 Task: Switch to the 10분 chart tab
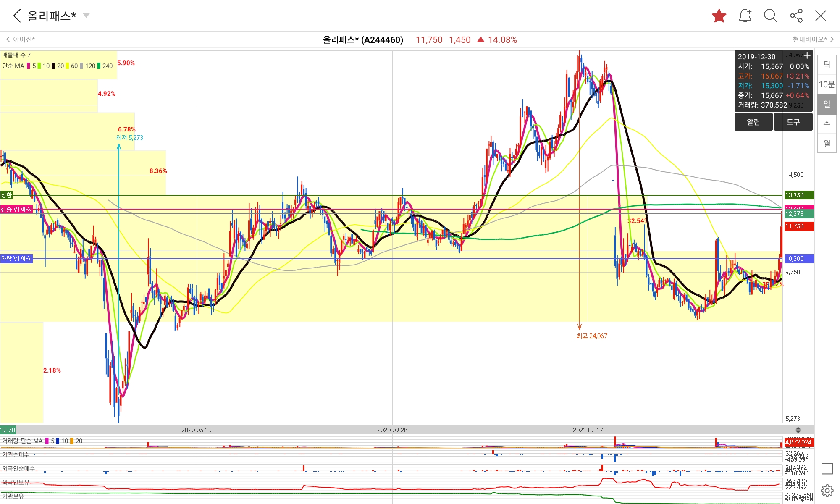tap(827, 84)
